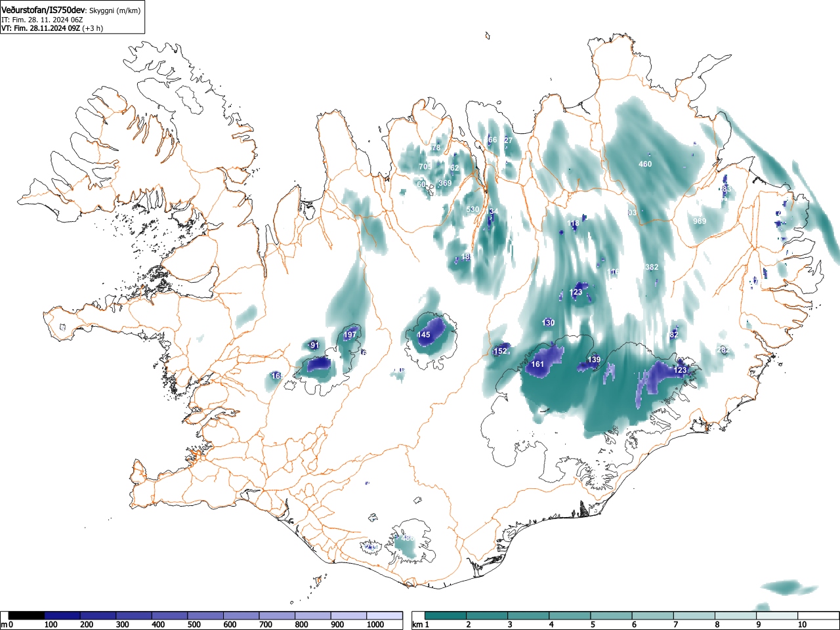Click the 'm 0' label on the legend
Image resolution: width=840 pixels, height=630 pixels.
[x=7, y=625]
